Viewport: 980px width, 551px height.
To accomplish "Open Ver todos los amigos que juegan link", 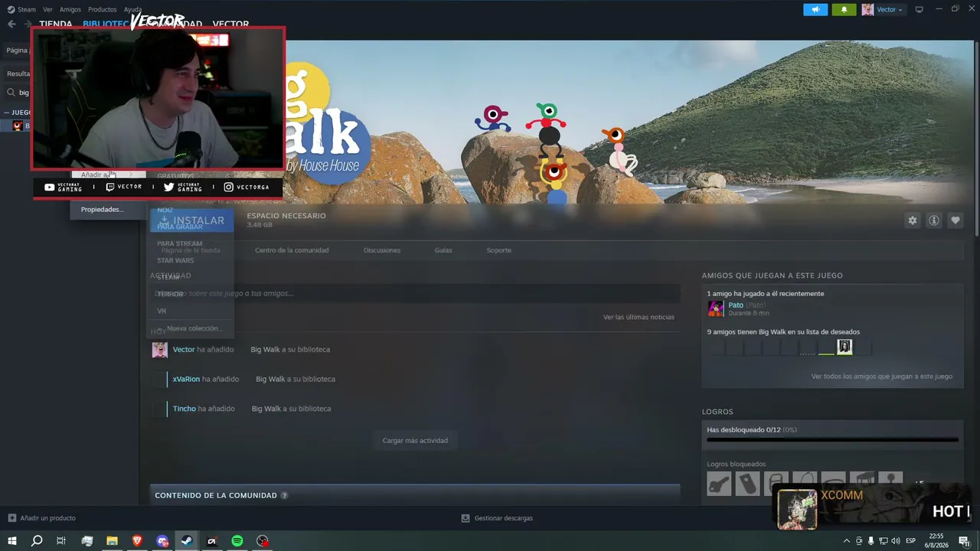I will tap(882, 377).
